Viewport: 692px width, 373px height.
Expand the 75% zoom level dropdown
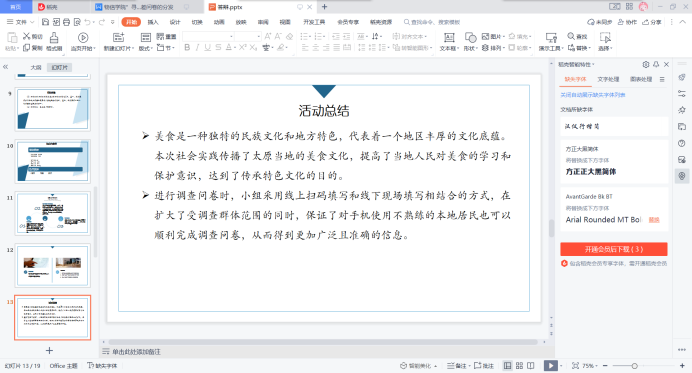(x=589, y=366)
